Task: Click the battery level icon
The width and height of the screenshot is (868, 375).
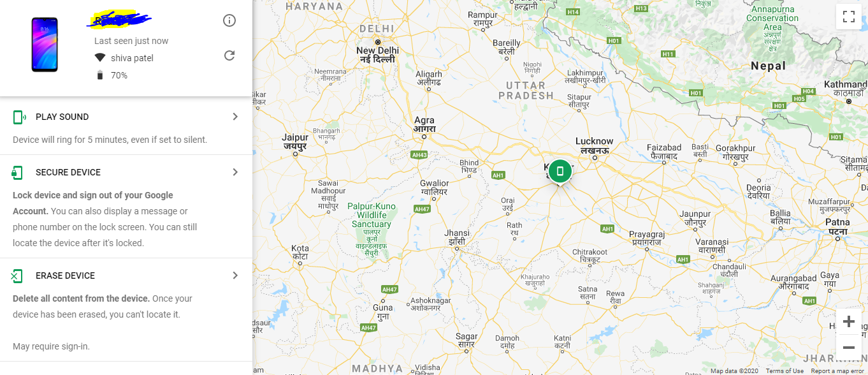Action: (x=100, y=75)
